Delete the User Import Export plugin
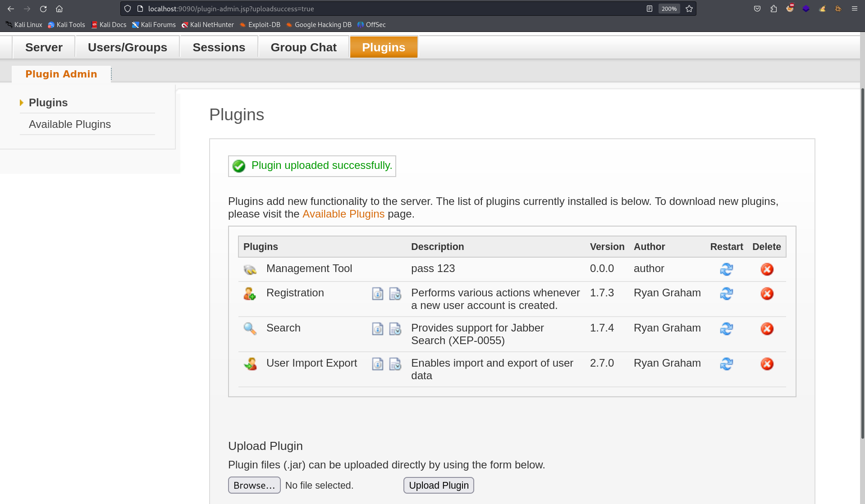 coord(767,364)
